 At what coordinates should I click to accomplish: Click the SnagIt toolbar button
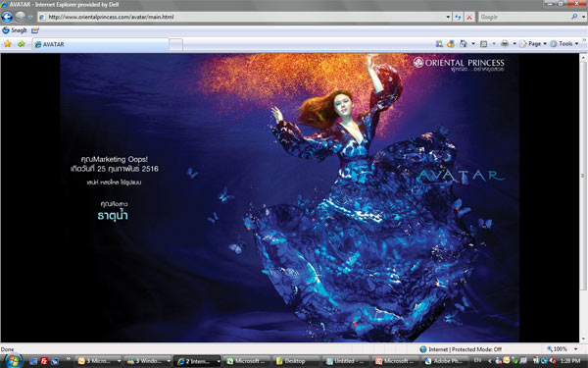tap(15, 30)
